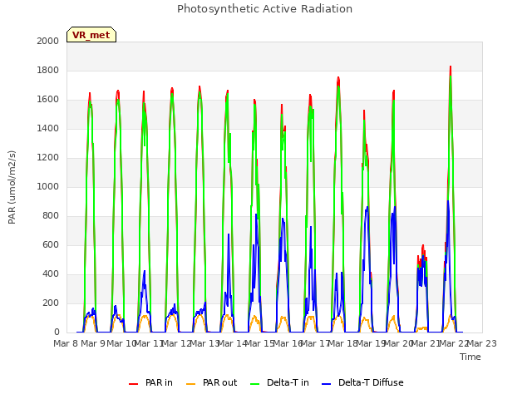Click the Mar 18 PAR in peak
This screenshot has width=532, height=399.
(x=338, y=78)
